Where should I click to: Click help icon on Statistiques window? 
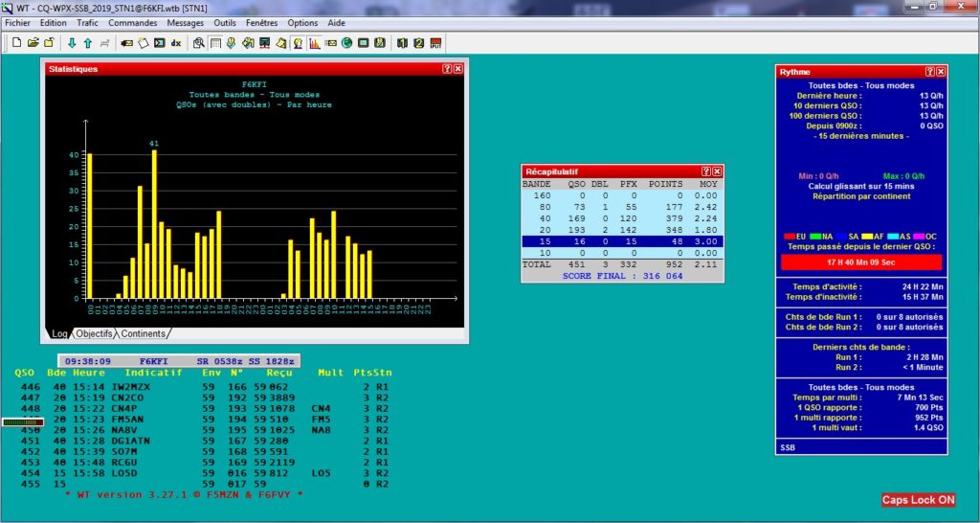tap(447, 69)
